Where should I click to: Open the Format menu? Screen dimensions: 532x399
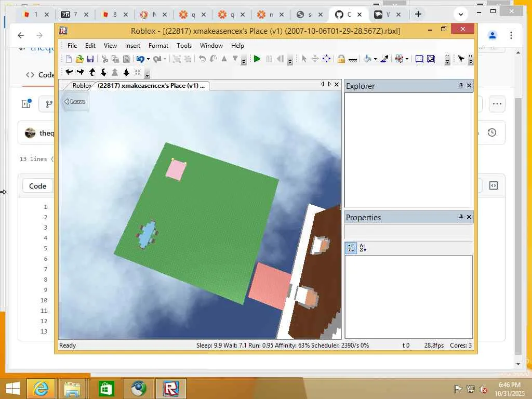(158, 46)
